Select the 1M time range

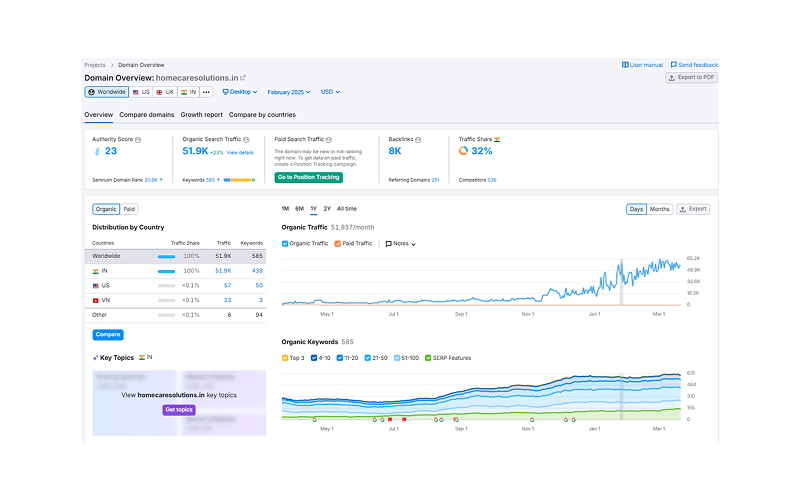285,209
